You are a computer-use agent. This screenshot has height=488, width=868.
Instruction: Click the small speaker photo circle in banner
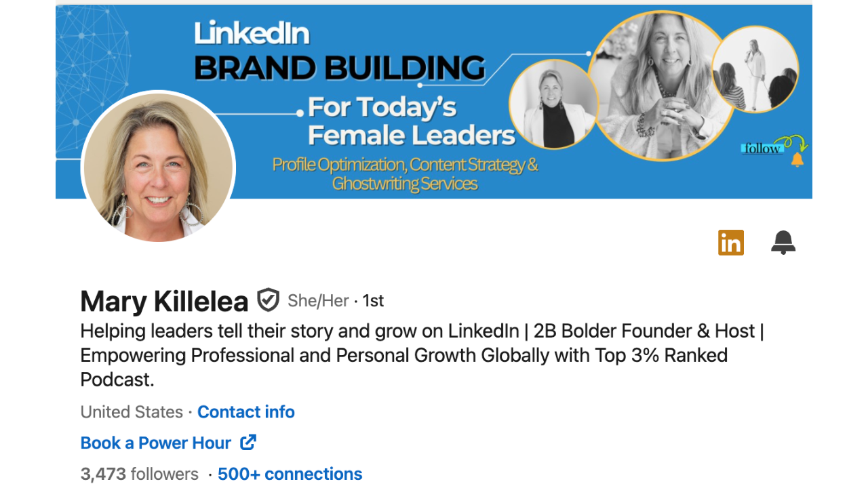755,69
